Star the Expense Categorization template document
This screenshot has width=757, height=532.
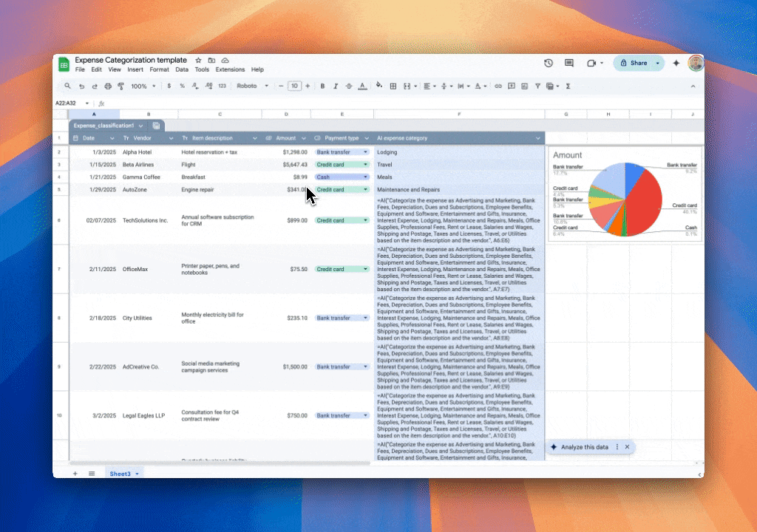tap(198, 60)
